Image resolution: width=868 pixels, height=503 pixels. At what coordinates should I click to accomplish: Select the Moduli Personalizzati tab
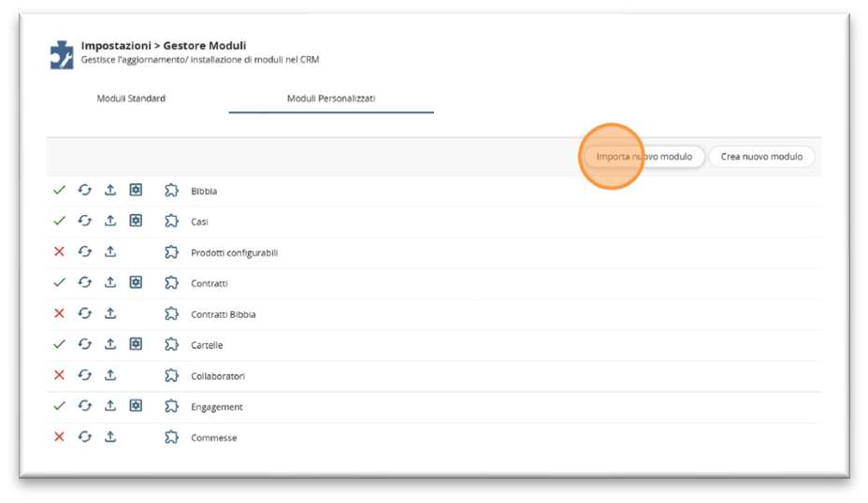pyautogui.click(x=331, y=98)
